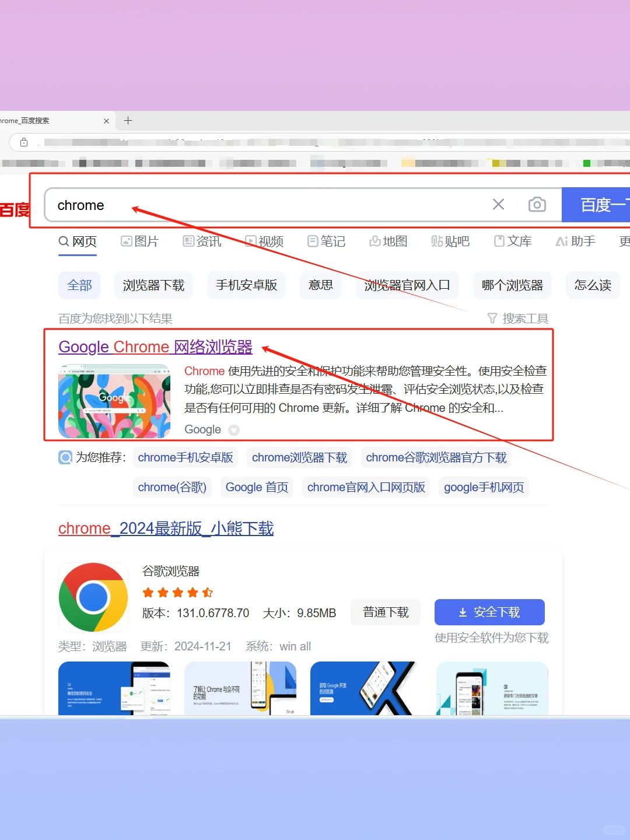The width and height of the screenshot is (630, 840).
Task: Click the camera icon to search by image
Action: [x=537, y=204]
